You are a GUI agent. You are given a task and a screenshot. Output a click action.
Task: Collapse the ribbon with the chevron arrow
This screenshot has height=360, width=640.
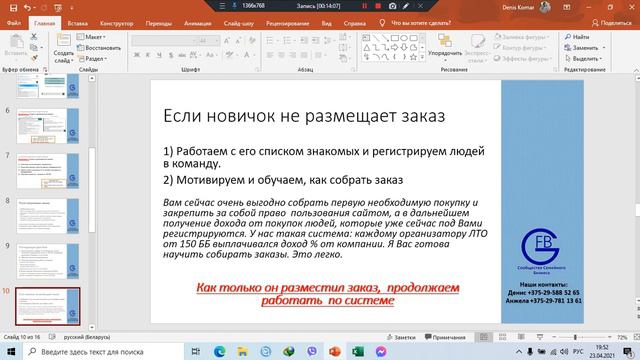coord(636,70)
